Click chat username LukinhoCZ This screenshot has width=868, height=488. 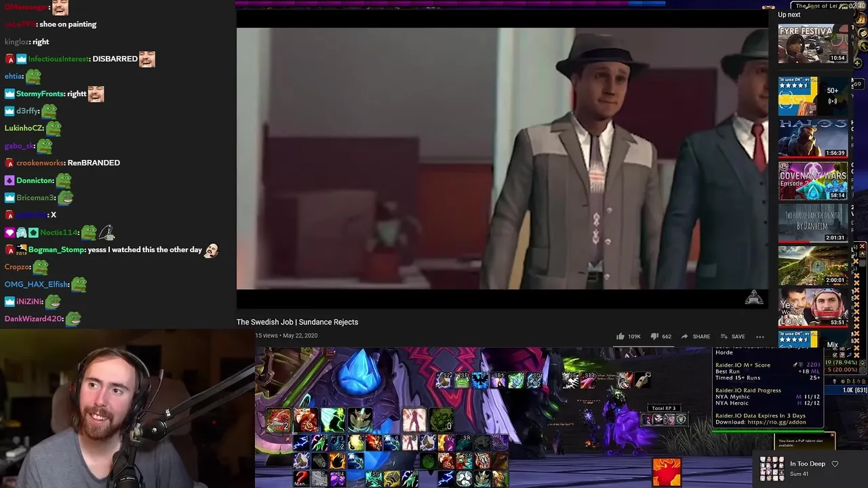24,128
